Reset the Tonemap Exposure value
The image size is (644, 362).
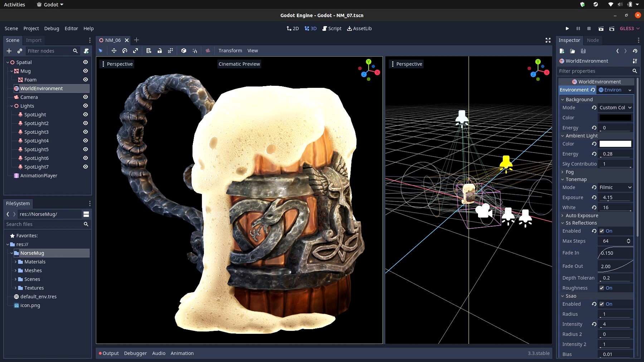click(x=594, y=198)
